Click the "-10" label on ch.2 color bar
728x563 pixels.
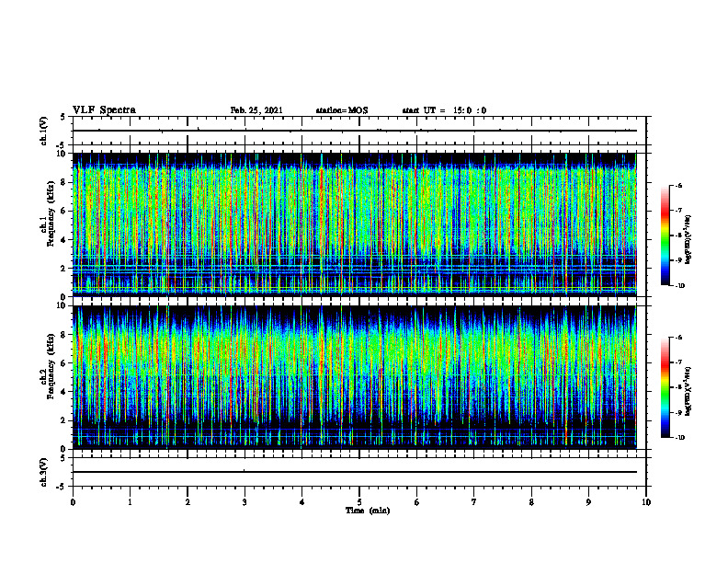679,438
